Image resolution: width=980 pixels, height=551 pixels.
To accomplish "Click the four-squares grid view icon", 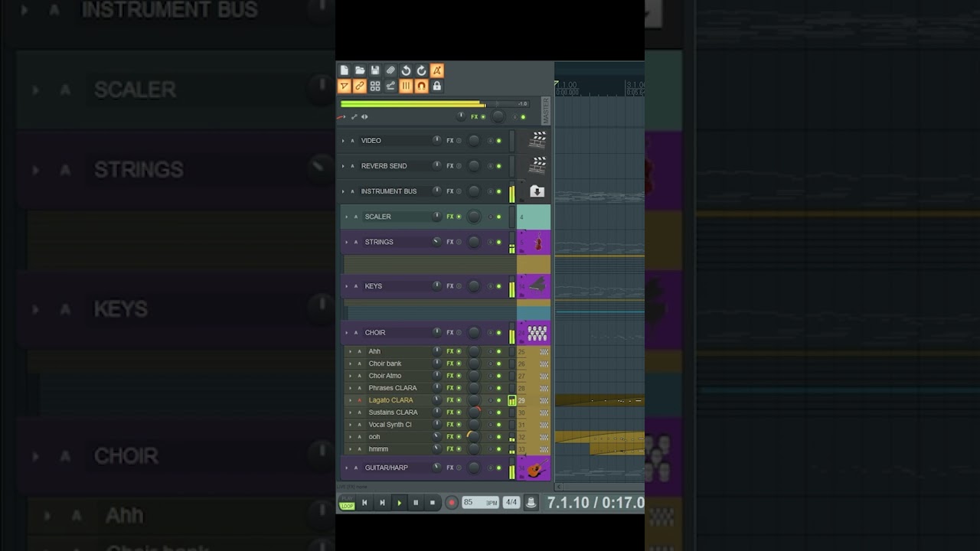I will [x=375, y=86].
